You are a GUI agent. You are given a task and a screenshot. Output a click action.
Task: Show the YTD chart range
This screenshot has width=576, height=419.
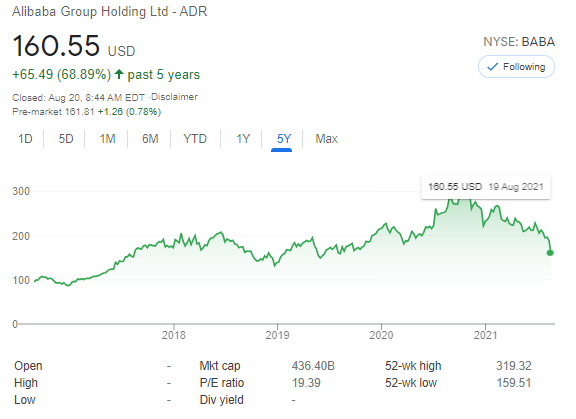pos(195,139)
